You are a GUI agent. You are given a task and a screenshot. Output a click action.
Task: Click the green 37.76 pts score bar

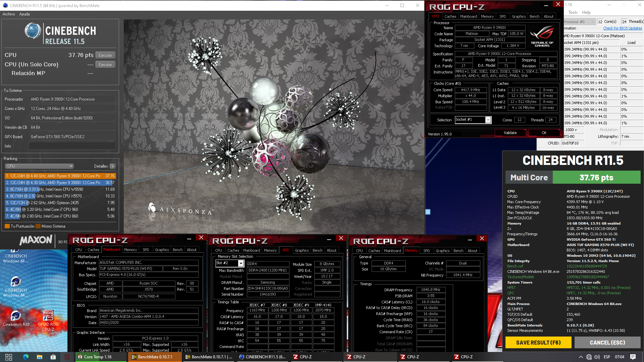point(596,177)
